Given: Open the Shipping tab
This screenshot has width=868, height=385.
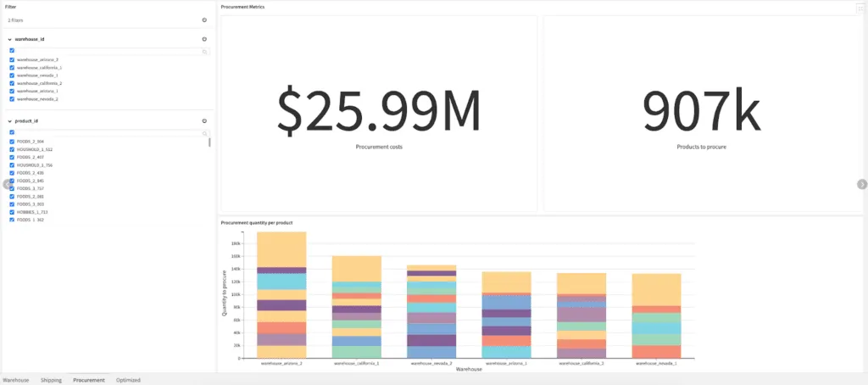Looking at the screenshot, I should tap(51, 380).
